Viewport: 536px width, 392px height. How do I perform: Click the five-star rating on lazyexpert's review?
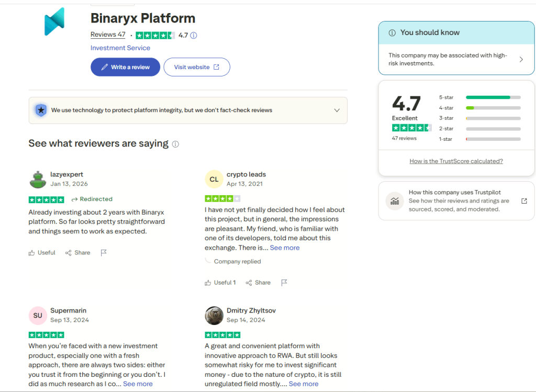pos(47,199)
